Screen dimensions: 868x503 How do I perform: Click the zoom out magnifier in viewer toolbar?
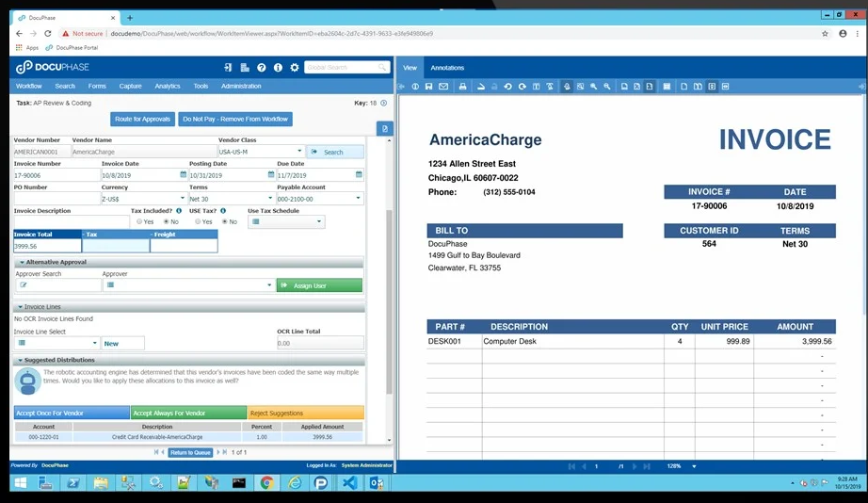607,87
